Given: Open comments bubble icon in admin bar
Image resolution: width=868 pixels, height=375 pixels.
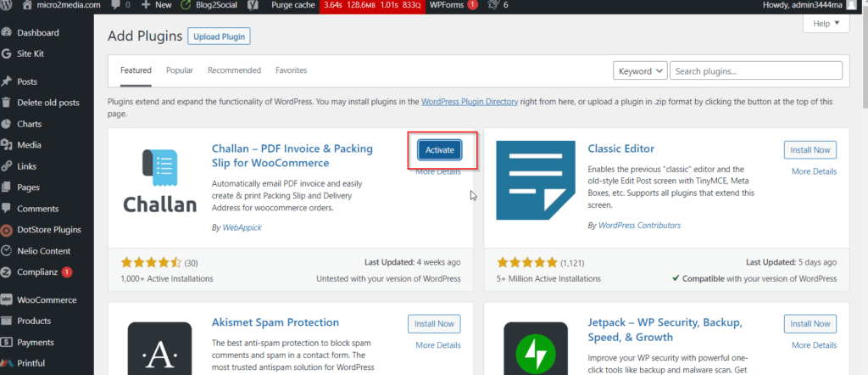Looking at the screenshot, I should 116,5.
